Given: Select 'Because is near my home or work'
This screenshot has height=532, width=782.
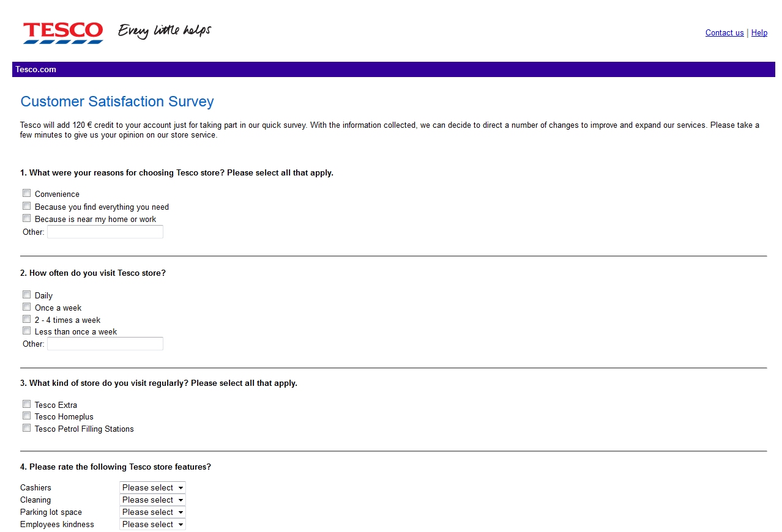Looking at the screenshot, I should tap(27, 218).
